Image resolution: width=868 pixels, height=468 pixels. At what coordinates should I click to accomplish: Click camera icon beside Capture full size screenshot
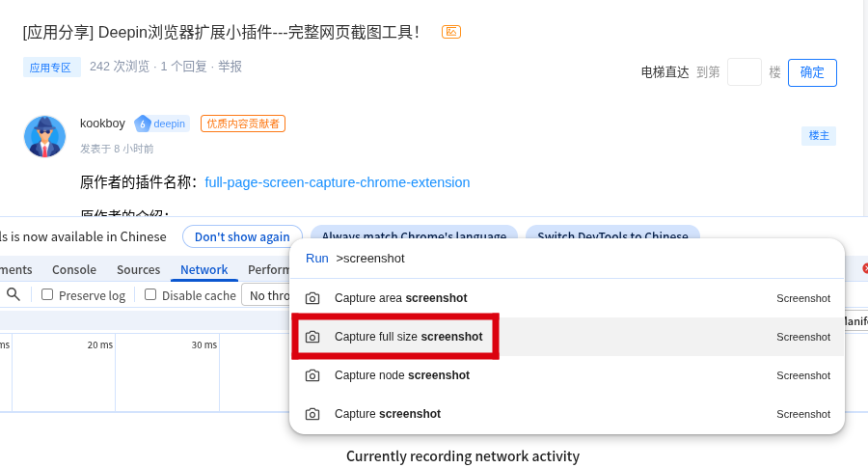pos(312,337)
